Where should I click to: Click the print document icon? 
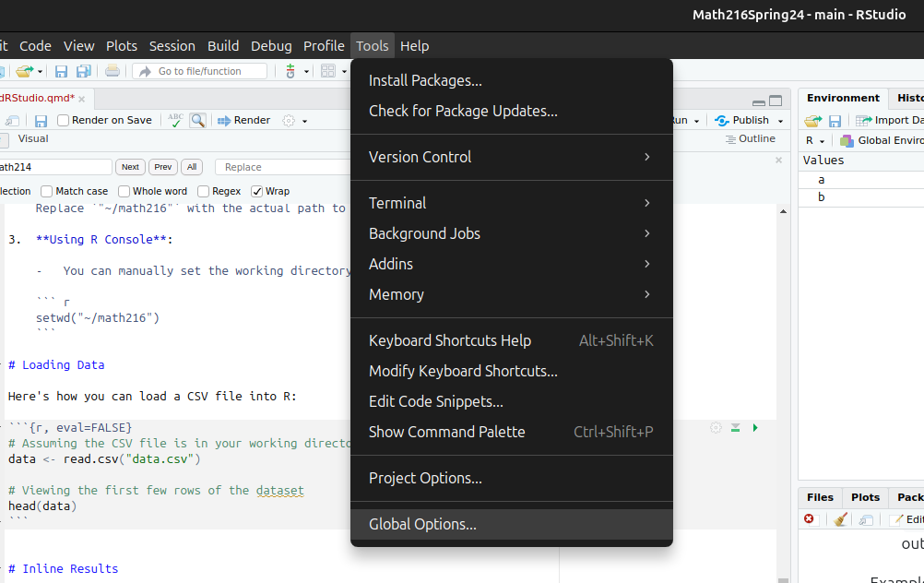point(112,71)
